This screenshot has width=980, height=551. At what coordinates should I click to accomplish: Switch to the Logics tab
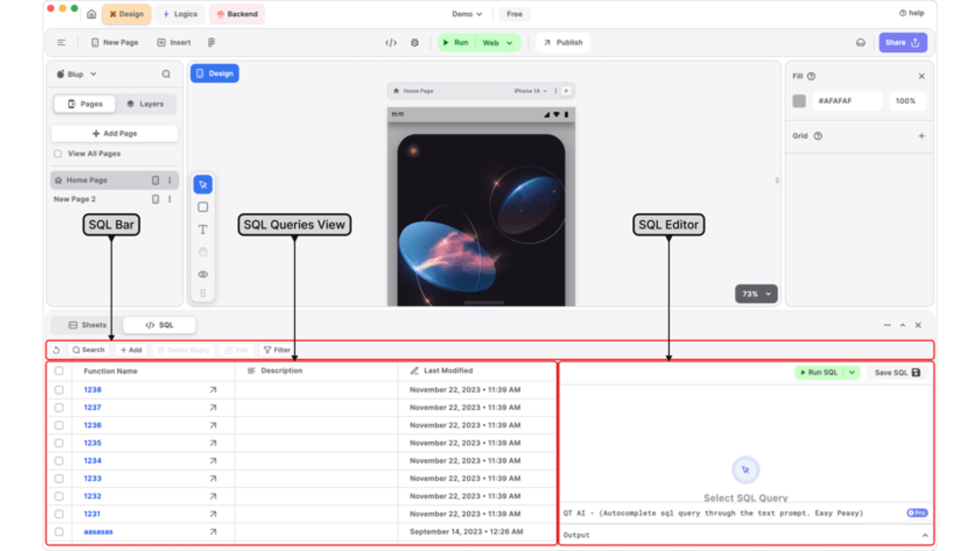tap(180, 14)
